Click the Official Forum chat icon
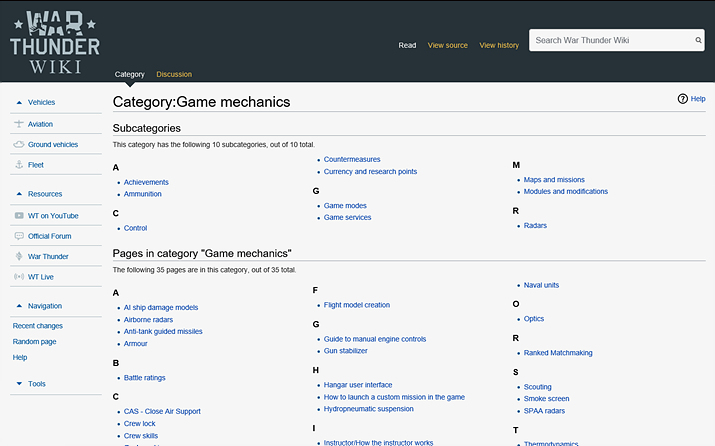 click(x=19, y=236)
